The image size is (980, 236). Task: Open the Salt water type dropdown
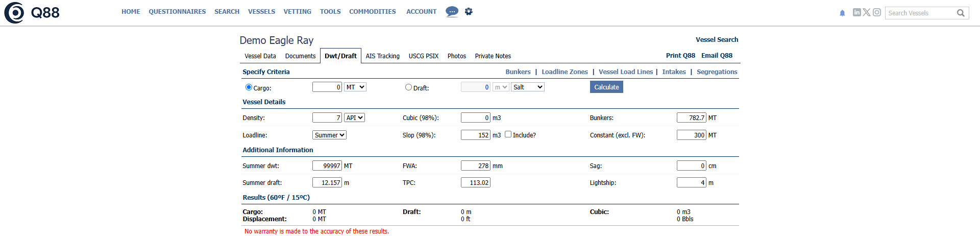pos(527,87)
